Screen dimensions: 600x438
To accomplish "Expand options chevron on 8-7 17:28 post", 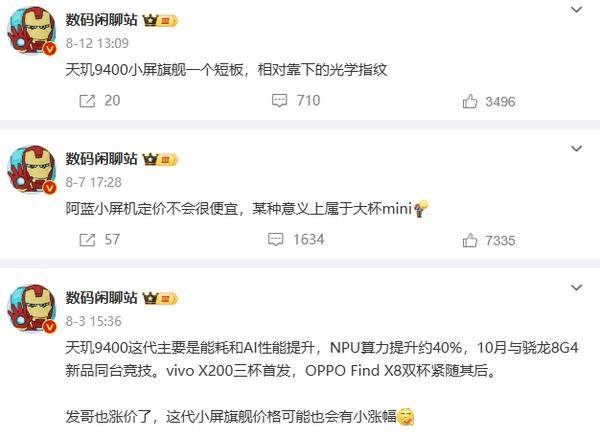I will coord(576,148).
